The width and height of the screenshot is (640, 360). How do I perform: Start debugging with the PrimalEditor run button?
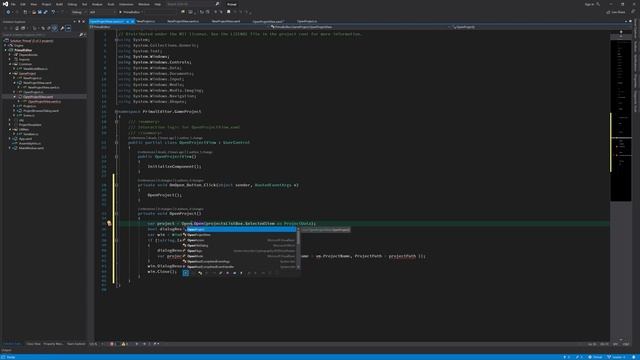click(x=131, y=12)
